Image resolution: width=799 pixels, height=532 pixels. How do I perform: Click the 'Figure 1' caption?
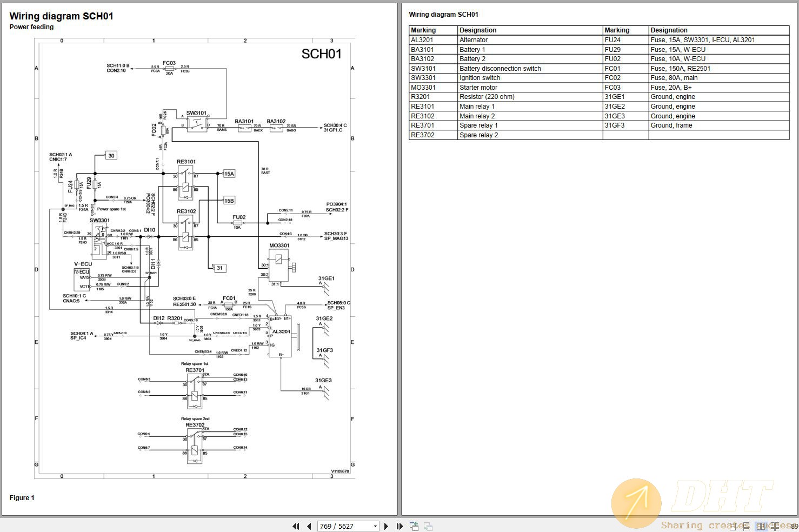[22, 498]
